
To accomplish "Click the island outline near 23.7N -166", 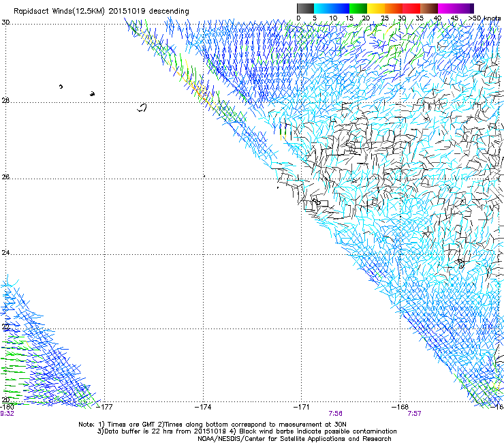I will coord(461,264).
